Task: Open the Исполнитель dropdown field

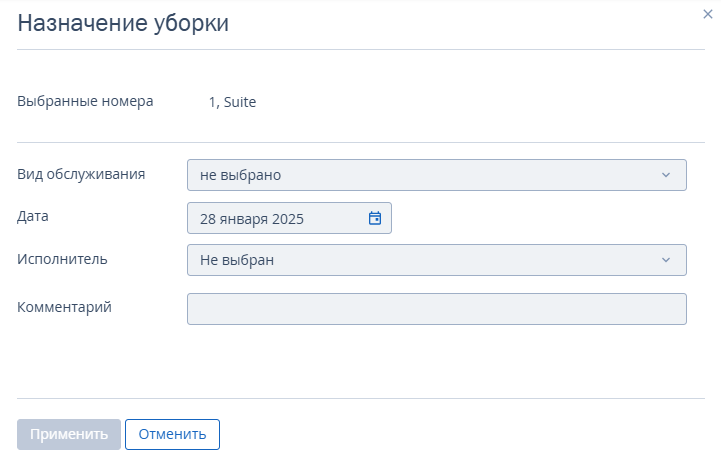Action: pos(437,260)
